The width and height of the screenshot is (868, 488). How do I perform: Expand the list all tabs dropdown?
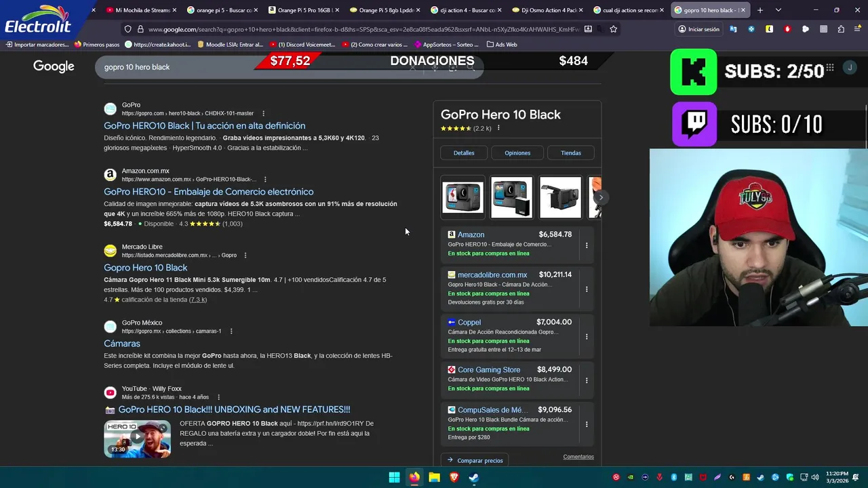click(x=778, y=10)
